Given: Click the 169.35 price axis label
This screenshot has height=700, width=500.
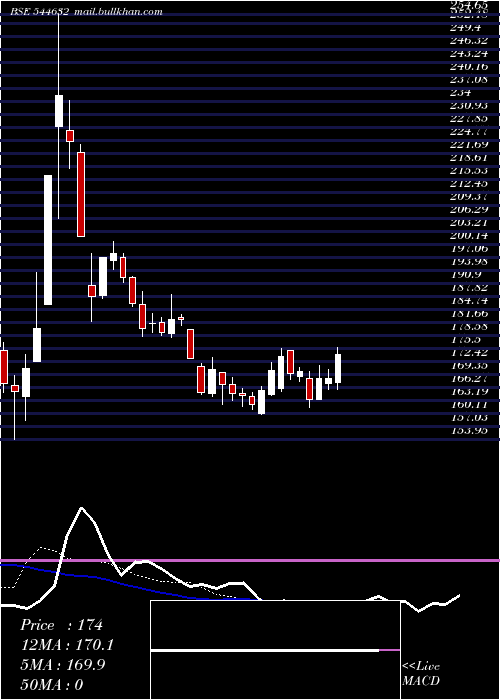Looking at the screenshot, I should click(469, 365).
